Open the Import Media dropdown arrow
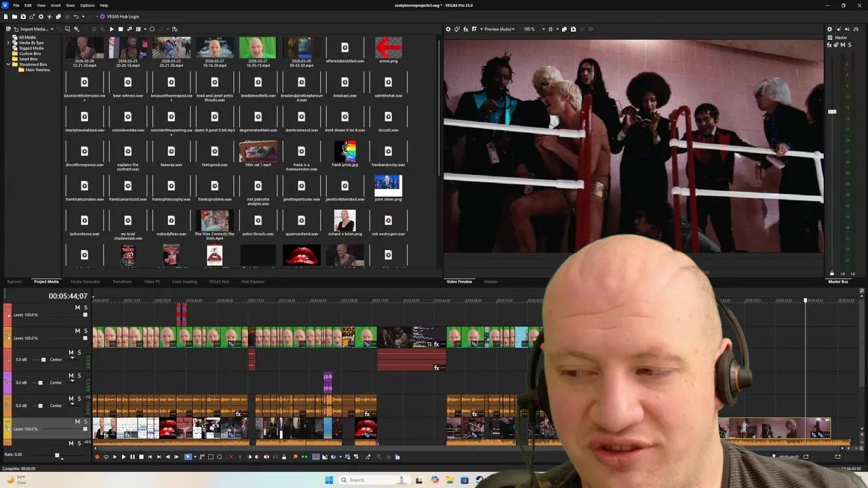Image resolution: width=868 pixels, height=488 pixels. pos(52,29)
